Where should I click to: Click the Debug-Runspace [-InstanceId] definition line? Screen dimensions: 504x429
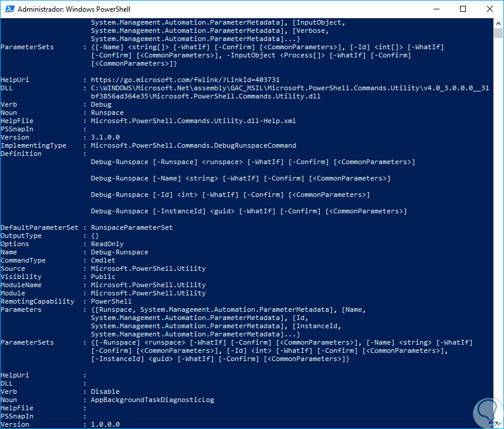tap(249, 211)
